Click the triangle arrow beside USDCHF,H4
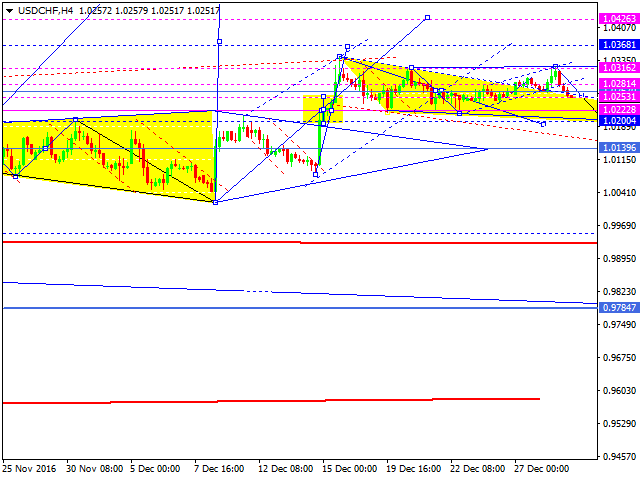The image size is (640, 480). coord(9,11)
